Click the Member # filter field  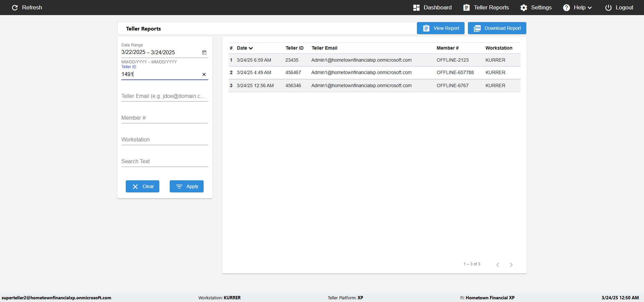(165, 118)
